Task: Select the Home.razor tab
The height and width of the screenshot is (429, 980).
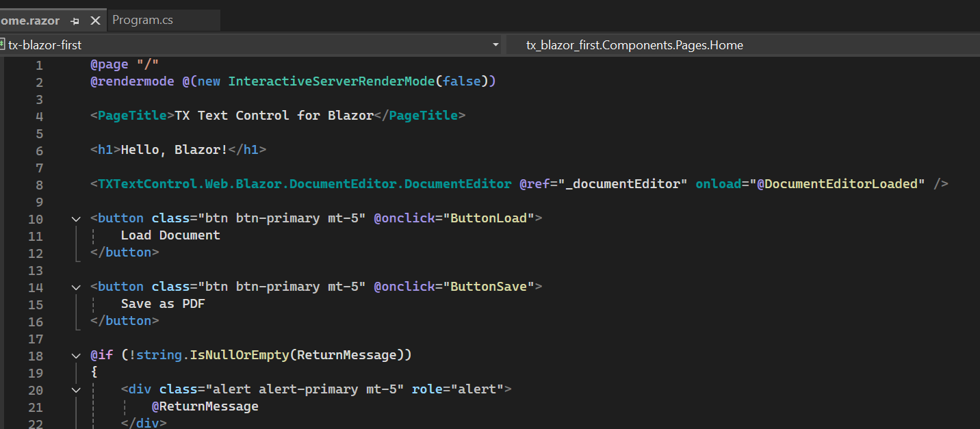Action: click(x=30, y=21)
